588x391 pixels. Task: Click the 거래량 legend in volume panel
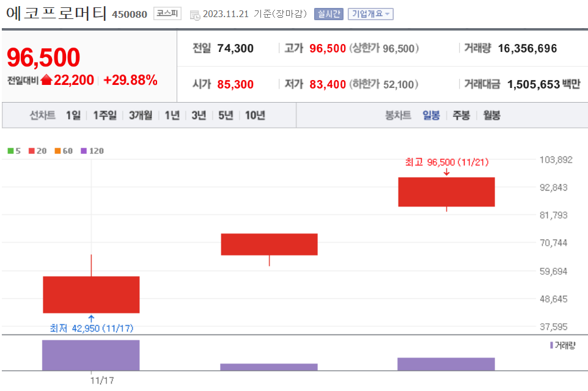tap(562, 345)
